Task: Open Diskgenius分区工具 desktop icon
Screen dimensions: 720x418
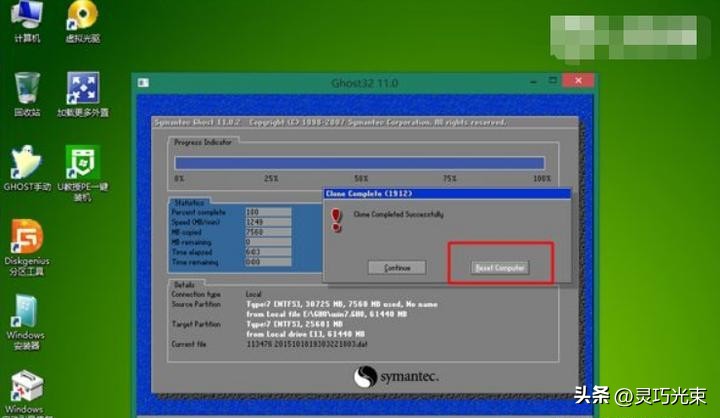Action: (27, 248)
